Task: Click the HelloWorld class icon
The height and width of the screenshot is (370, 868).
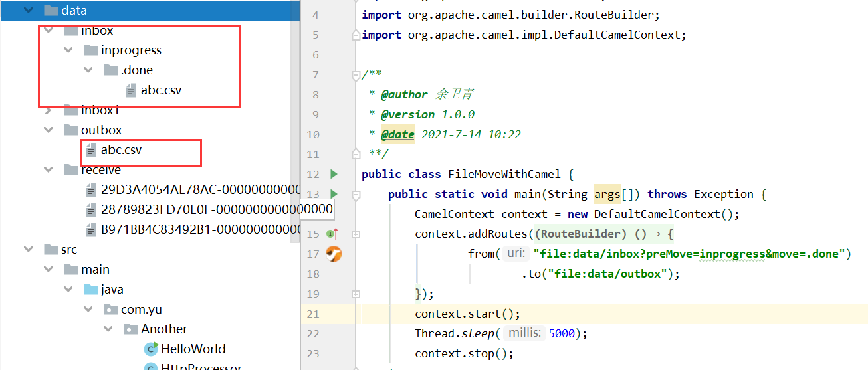Action: click(x=151, y=349)
